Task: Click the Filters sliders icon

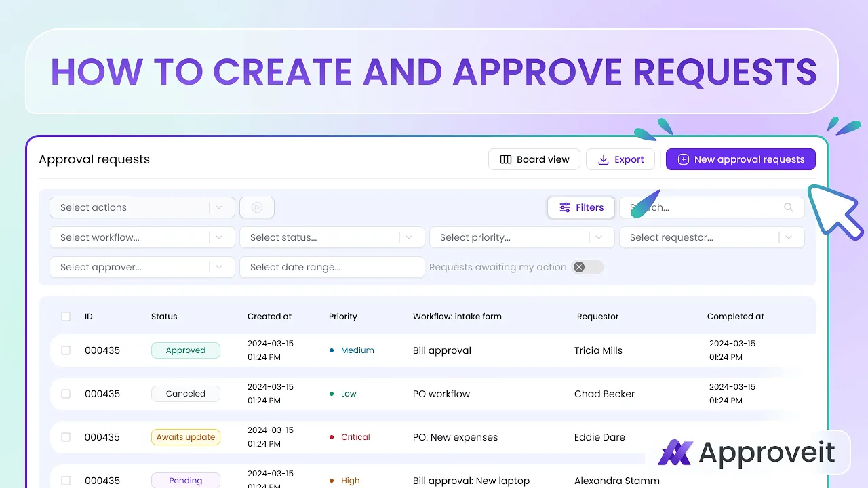Action: point(565,207)
